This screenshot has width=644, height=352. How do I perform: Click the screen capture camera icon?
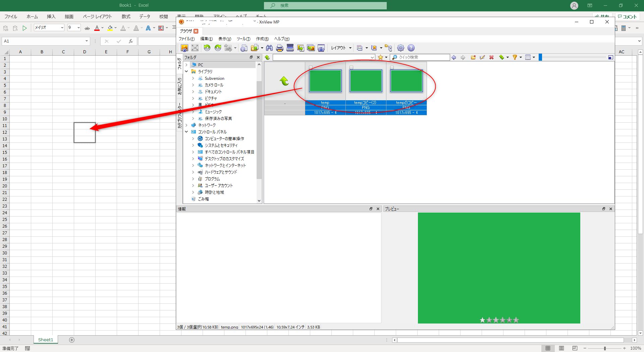click(321, 48)
